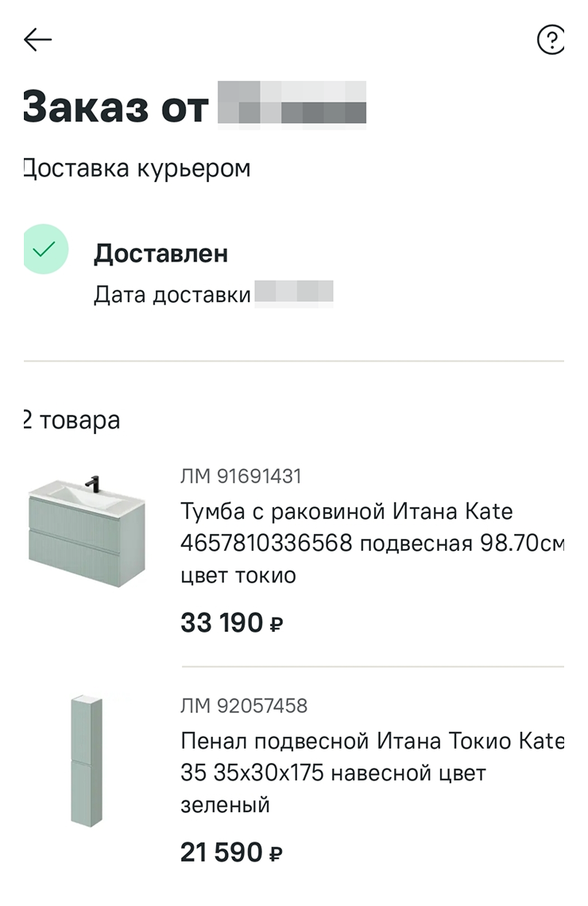Image resolution: width=588 pixels, height=906 pixels.
Task: Click the "Дата доставки" label
Action: (x=172, y=295)
